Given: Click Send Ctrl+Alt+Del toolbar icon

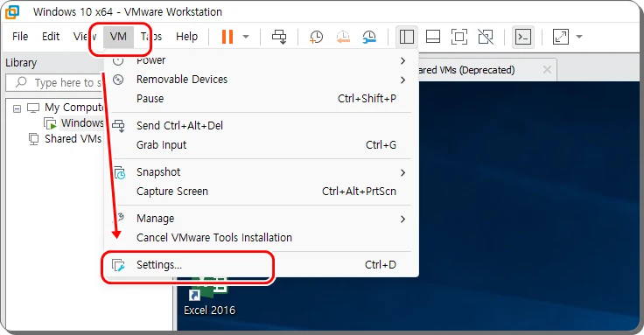Looking at the screenshot, I should click(279, 37).
